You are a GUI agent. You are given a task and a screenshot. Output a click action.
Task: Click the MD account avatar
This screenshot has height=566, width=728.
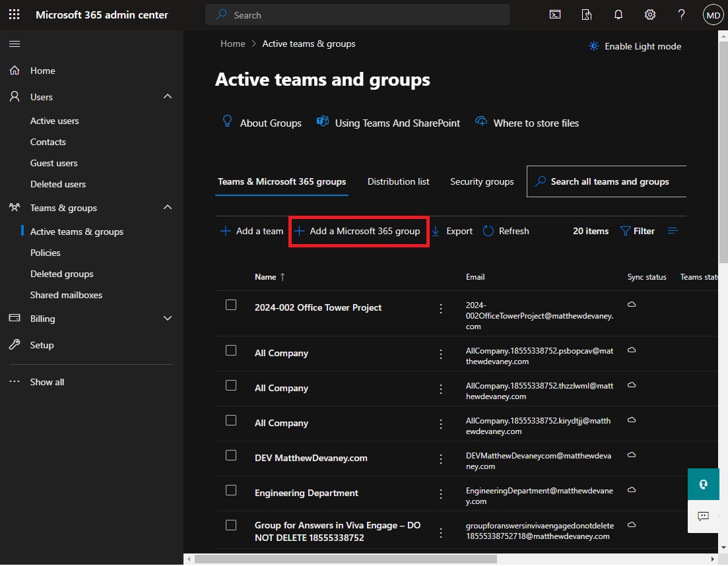click(713, 14)
